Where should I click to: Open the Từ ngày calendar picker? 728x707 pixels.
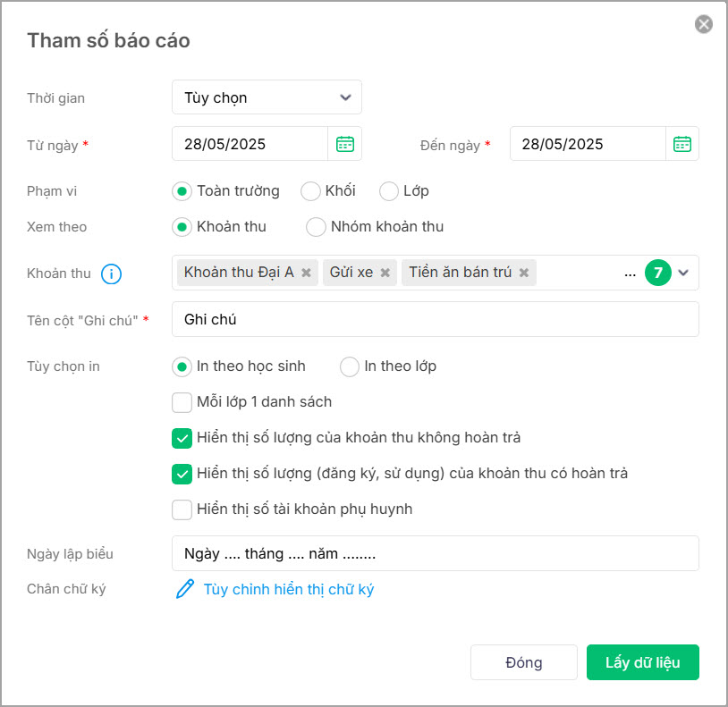click(x=345, y=144)
